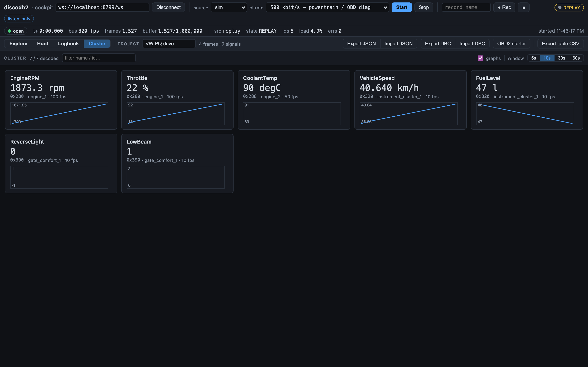
Task: Click the green open status indicator
Action: [x=16, y=31]
